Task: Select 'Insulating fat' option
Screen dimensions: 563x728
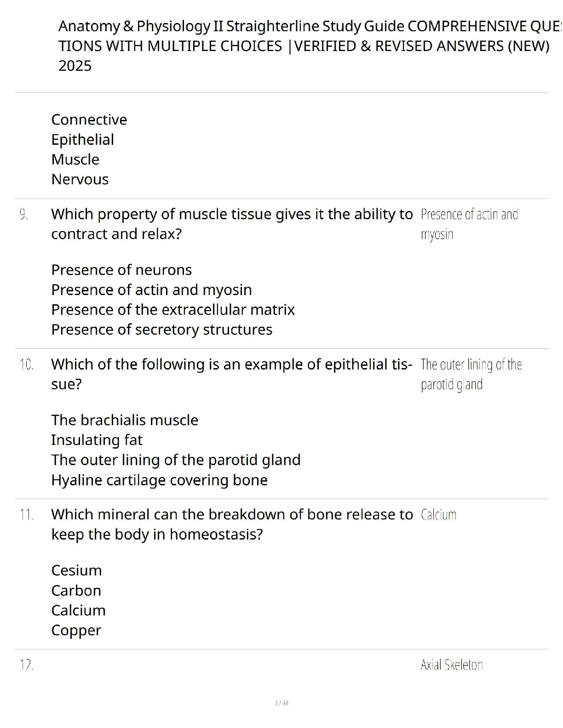Action: [97, 440]
